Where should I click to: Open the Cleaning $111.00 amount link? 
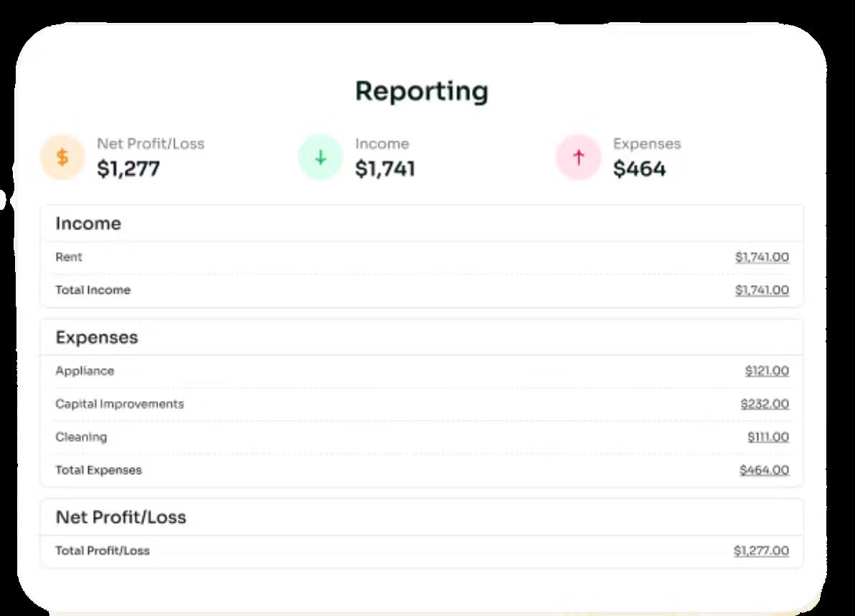(x=768, y=437)
